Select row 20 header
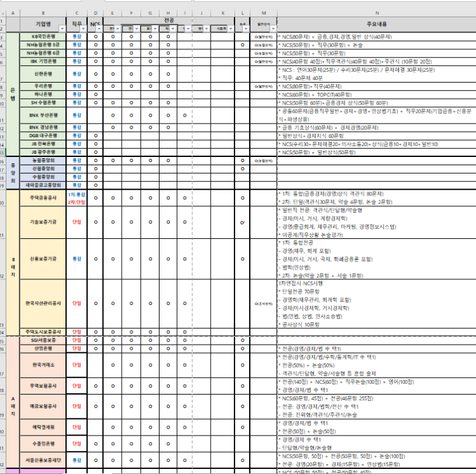The image size is (476, 474). pyautogui.click(x=3, y=198)
